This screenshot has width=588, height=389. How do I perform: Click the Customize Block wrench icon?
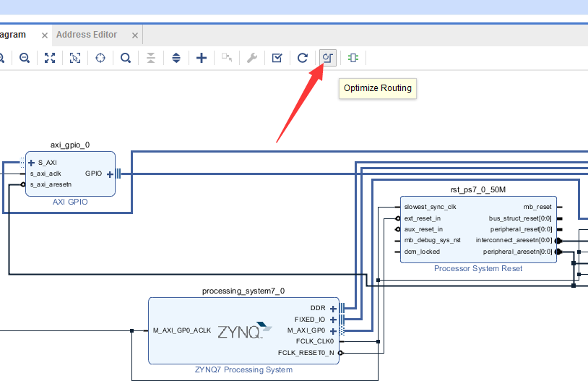pyautogui.click(x=252, y=58)
